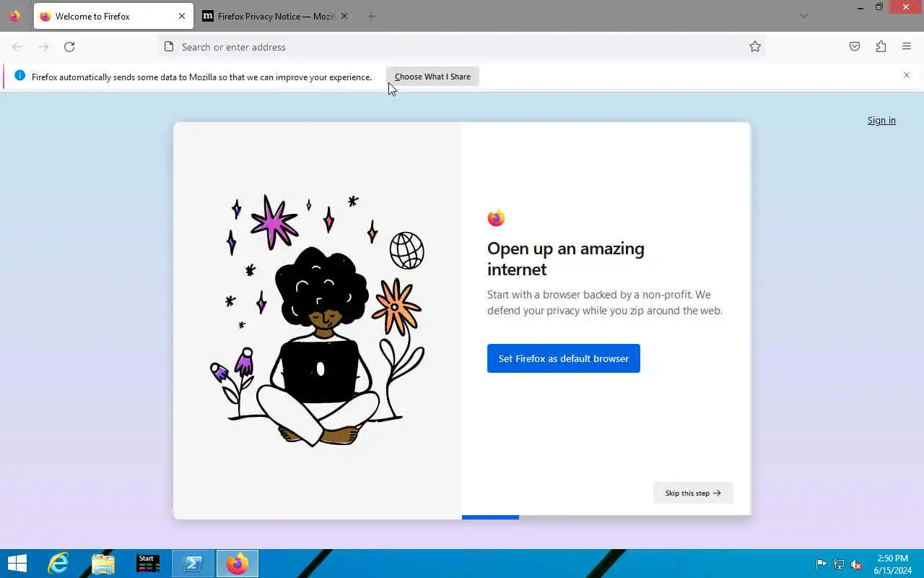The image size is (924, 578).
Task: Open Save to Pocket icon
Action: point(855,47)
